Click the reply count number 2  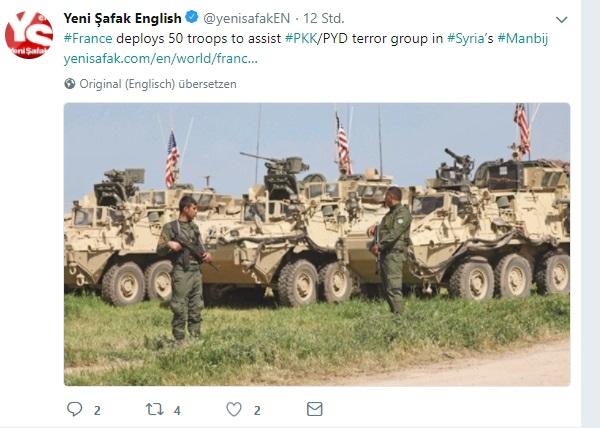[97, 411]
